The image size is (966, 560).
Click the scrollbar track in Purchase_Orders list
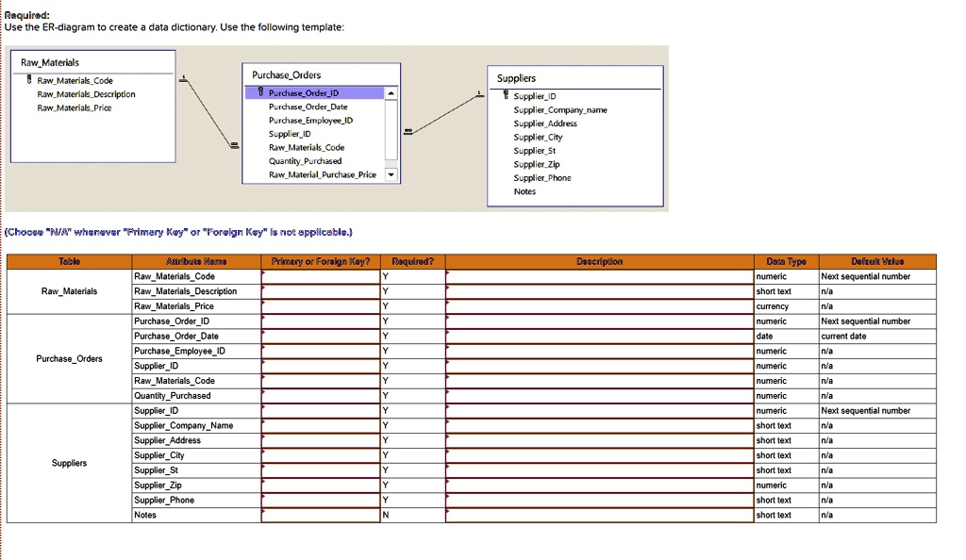click(391, 132)
